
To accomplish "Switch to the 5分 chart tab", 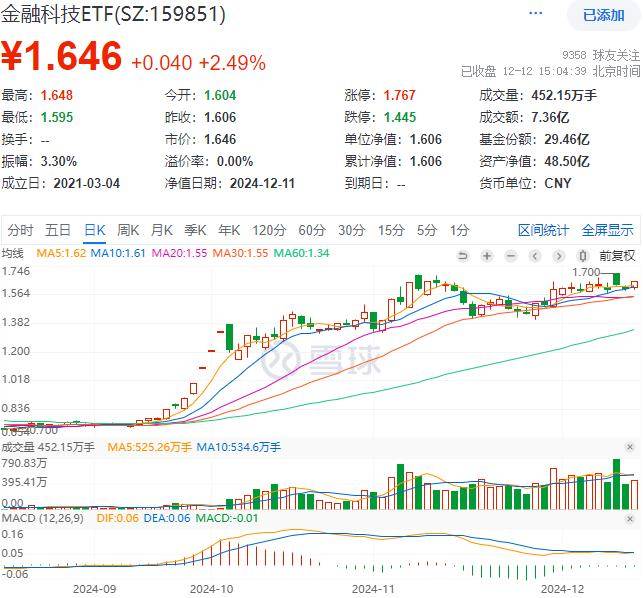I will tap(427, 230).
